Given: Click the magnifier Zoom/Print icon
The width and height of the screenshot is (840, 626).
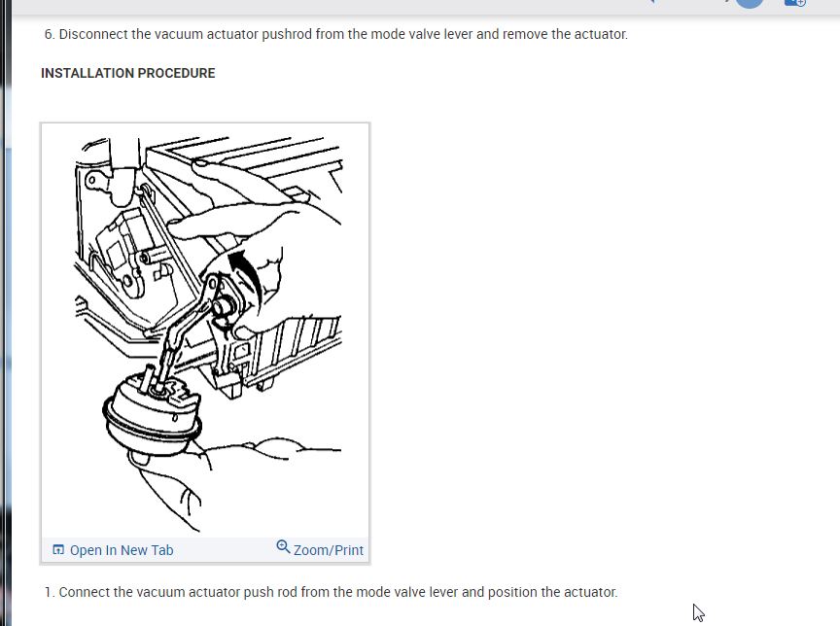Looking at the screenshot, I should tap(283, 546).
